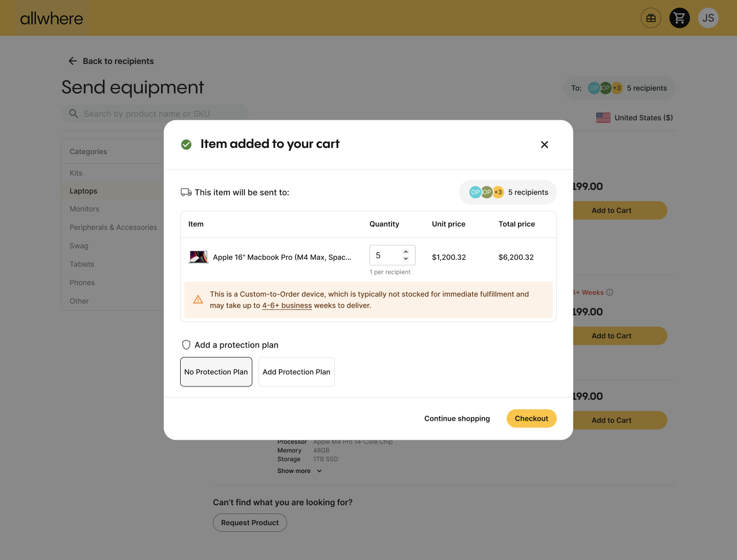Click the delivery truck icon
The height and width of the screenshot is (560, 737).
click(x=186, y=192)
